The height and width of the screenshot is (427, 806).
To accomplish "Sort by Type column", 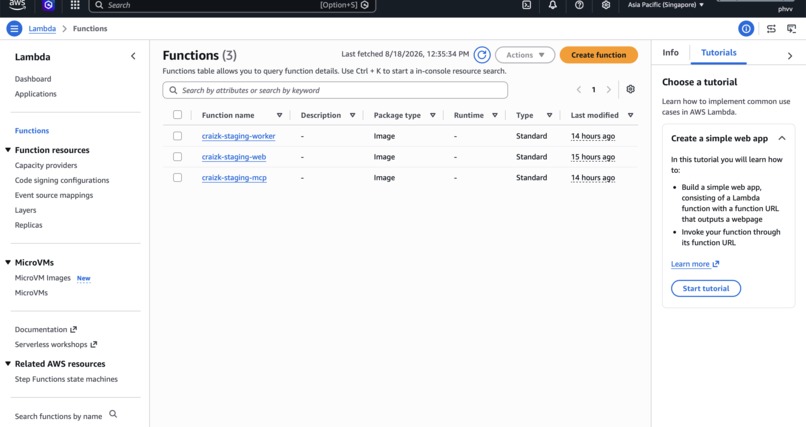I will pyautogui.click(x=549, y=116).
